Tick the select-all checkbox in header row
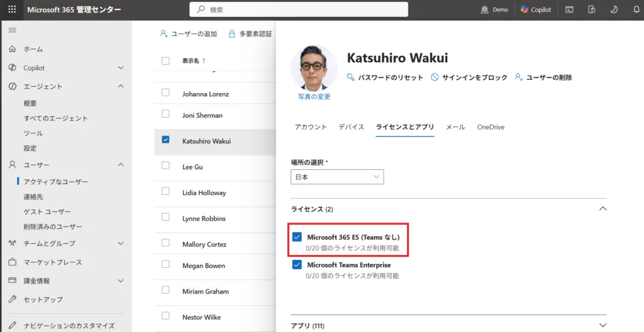 tap(165, 61)
